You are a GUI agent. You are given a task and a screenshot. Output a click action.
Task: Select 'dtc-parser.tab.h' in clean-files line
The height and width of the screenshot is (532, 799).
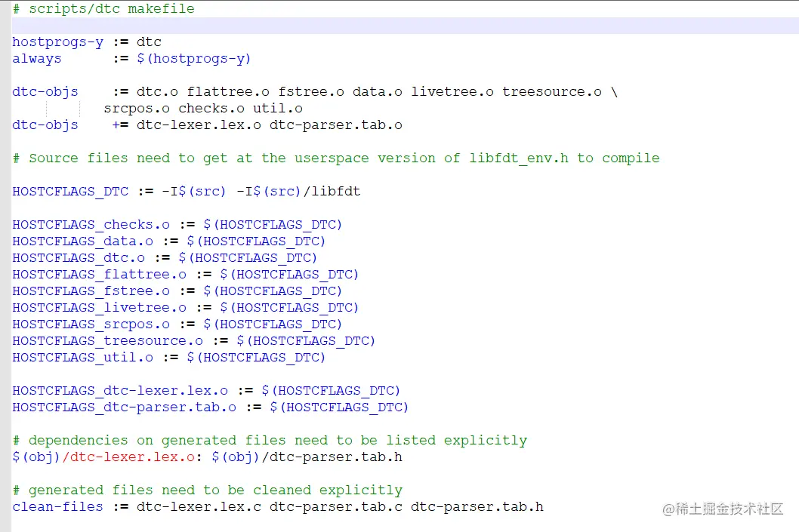[x=477, y=507]
